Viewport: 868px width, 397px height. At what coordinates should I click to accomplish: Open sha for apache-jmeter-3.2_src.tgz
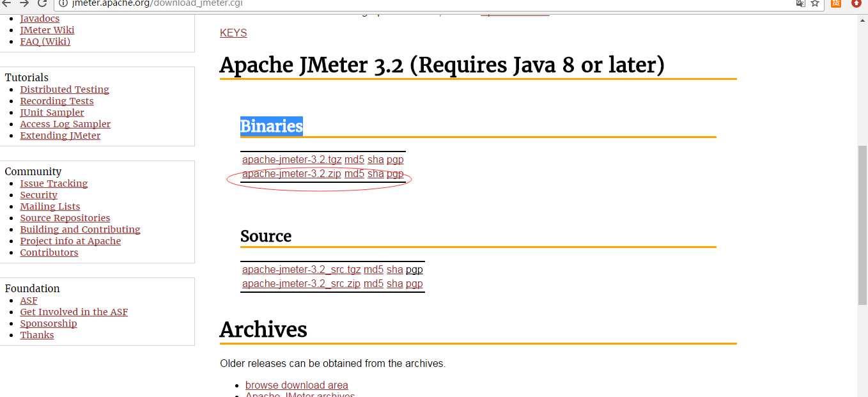[x=394, y=269]
